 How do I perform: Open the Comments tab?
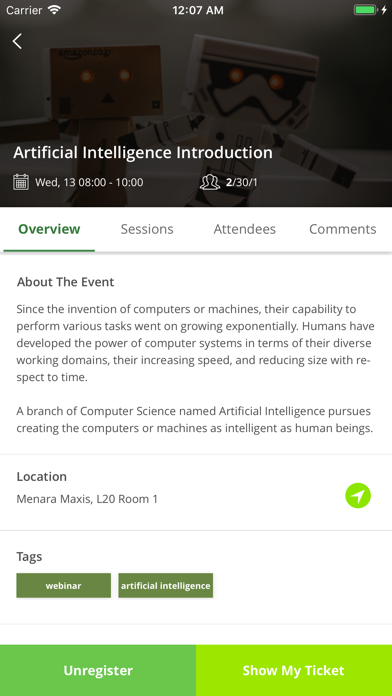(x=342, y=229)
